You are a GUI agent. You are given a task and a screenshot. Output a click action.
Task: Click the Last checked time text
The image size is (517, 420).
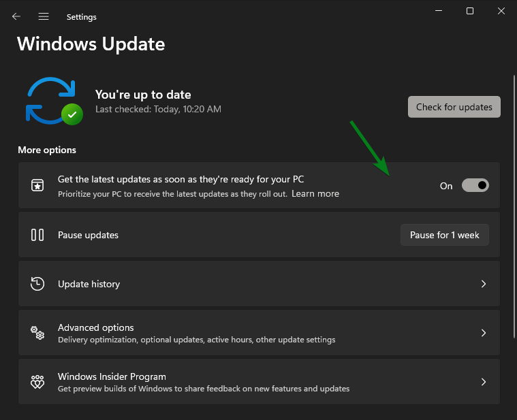click(158, 110)
